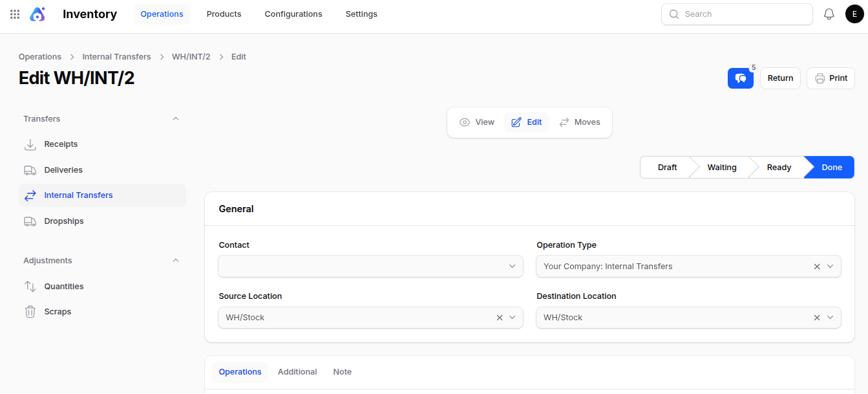The image size is (868, 394).
Task: Click the Scraps trash icon
Action: 30,312
